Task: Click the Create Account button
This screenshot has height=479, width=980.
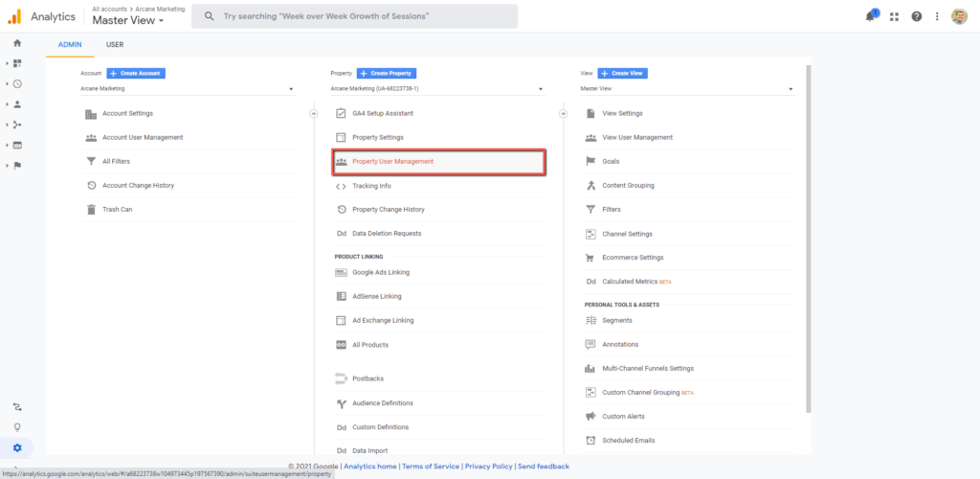Action: tap(136, 73)
